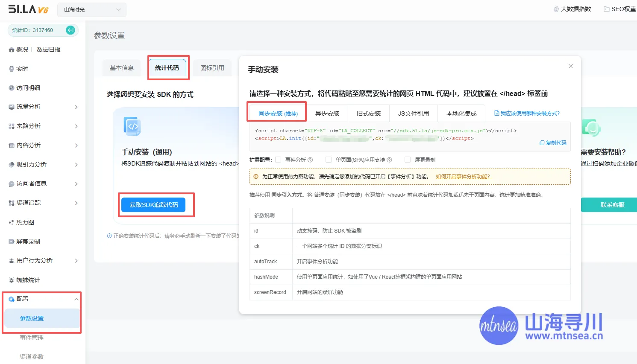Viewport: 637px width, 364px height.
Task: Select the 本地化集成 tab
Action: [x=461, y=114]
